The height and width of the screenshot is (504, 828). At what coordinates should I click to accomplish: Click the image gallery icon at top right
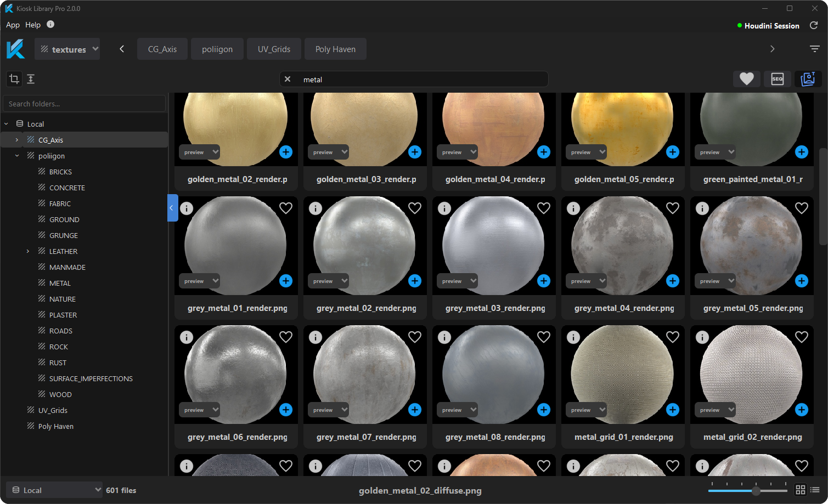click(x=808, y=79)
